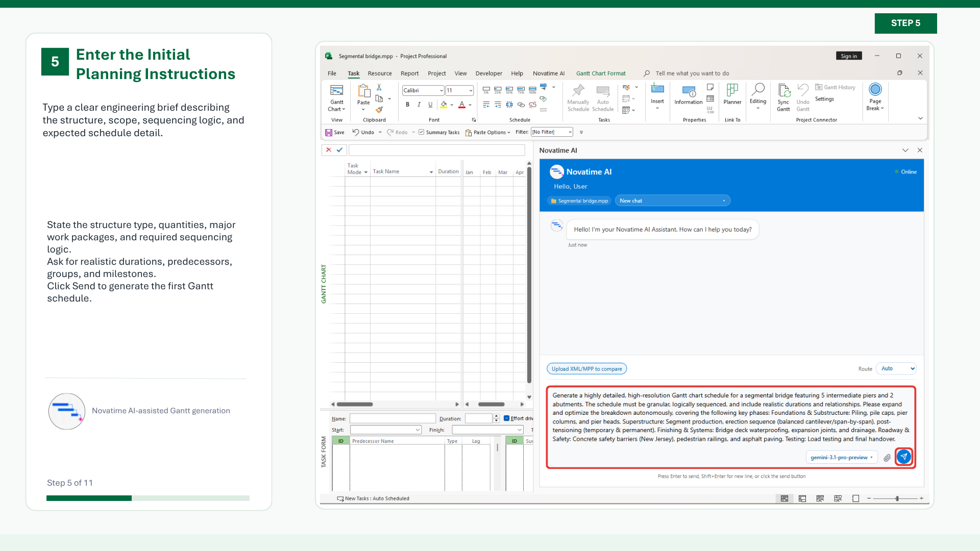Screen dimensions: 980x551
Task: Toggle the Summary Tasks checkbox
Action: 422,132
